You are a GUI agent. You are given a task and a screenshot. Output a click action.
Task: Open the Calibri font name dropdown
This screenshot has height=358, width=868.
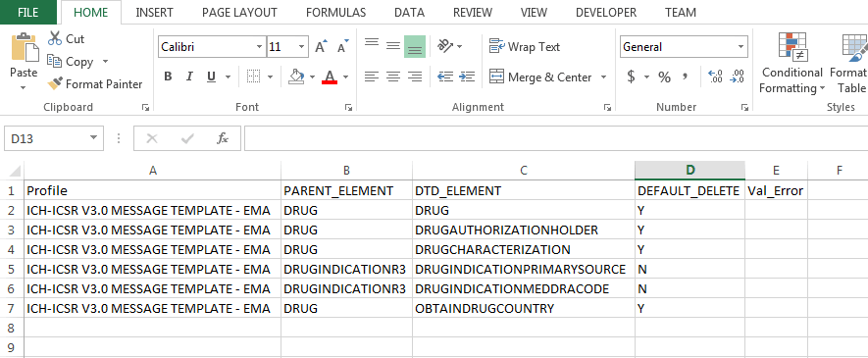(259, 47)
